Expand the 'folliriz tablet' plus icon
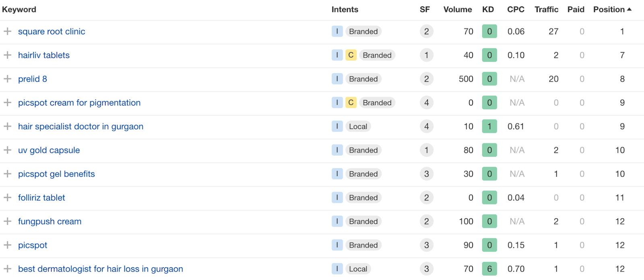 coord(7,198)
